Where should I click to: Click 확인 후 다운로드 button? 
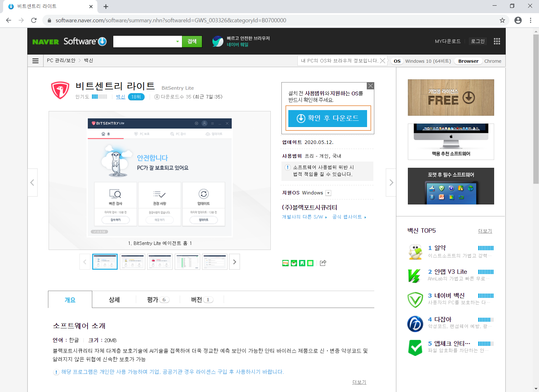[328, 118]
